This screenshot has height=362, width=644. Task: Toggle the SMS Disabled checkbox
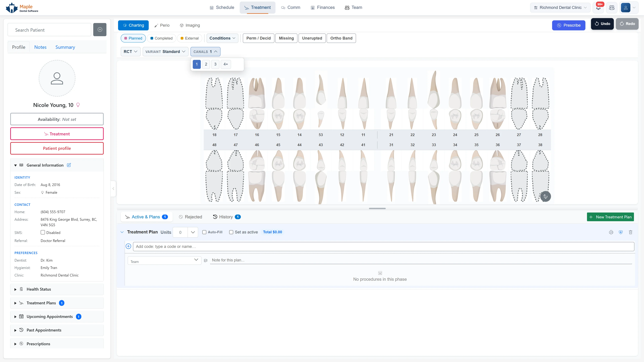click(x=43, y=232)
